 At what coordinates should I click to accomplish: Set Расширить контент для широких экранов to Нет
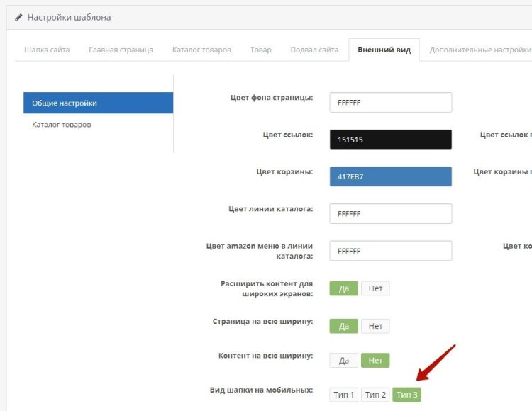tap(375, 288)
